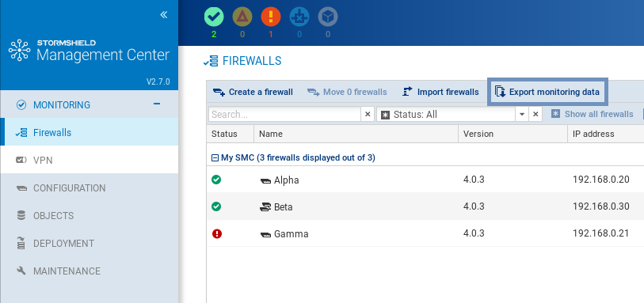Screen dimensions: 644x303
Task: Click Create a firewall button
Action: [253, 92]
